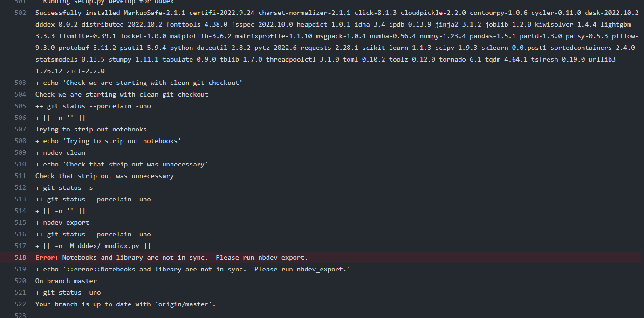The width and height of the screenshot is (644, 318).
Task: Select line number 522
Action: pyautogui.click(x=20, y=304)
